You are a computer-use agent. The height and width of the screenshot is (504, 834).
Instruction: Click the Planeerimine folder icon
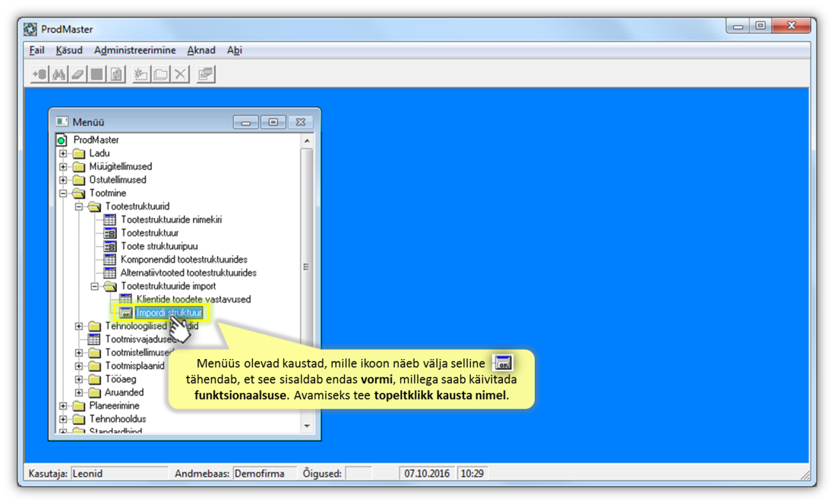[x=79, y=405]
